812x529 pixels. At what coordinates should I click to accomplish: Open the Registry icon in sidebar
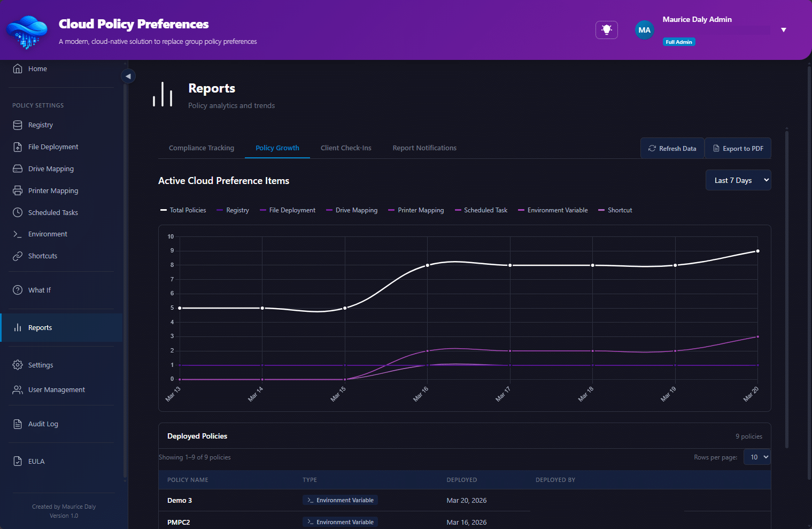(18, 125)
